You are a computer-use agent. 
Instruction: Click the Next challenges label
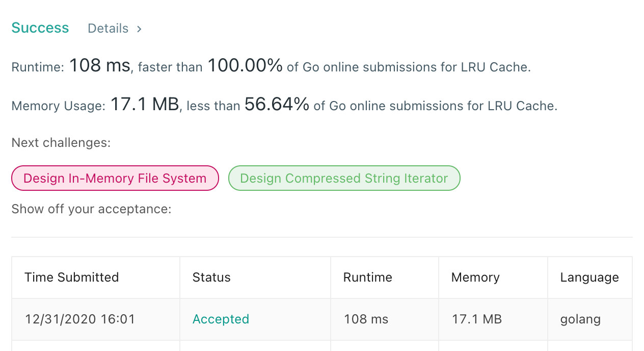click(61, 142)
